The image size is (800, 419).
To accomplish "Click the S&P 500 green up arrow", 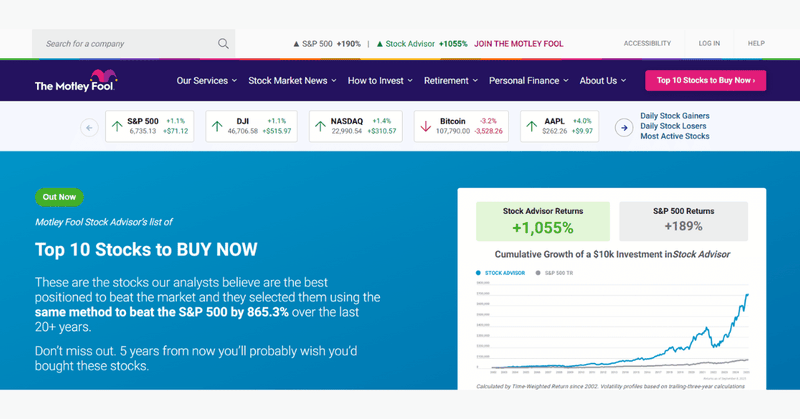I will point(117,126).
